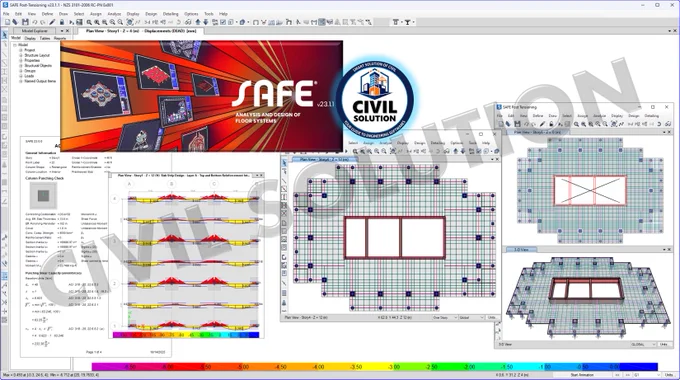The width and height of the screenshot is (680, 380).
Task: Open the Design menu in main window
Action: click(151, 14)
